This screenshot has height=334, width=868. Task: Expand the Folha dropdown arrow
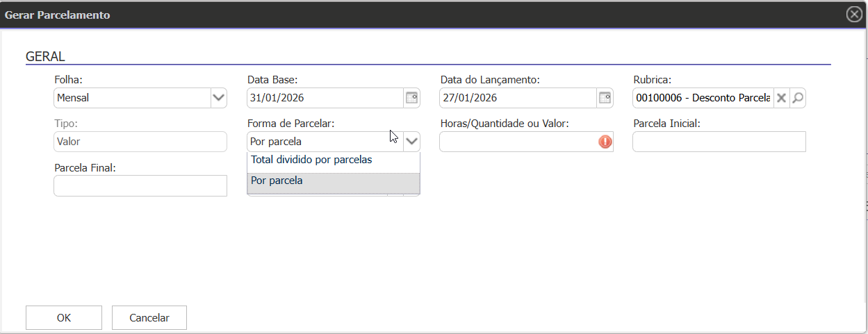coord(219,98)
